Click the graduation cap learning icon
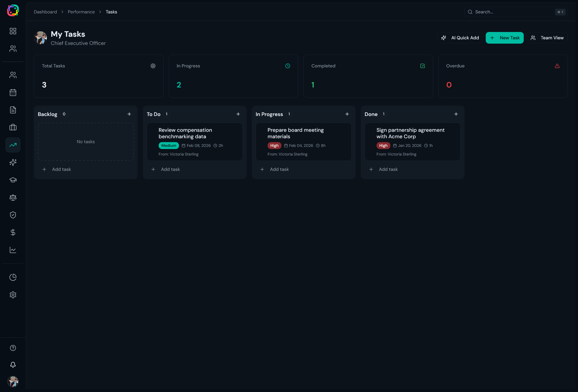Viewport: 578px width, 392px height. pos(13,180)
